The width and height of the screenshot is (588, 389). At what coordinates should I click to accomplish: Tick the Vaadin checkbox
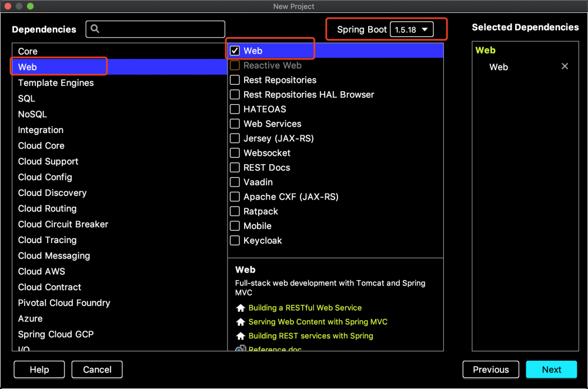coord(235,182)
